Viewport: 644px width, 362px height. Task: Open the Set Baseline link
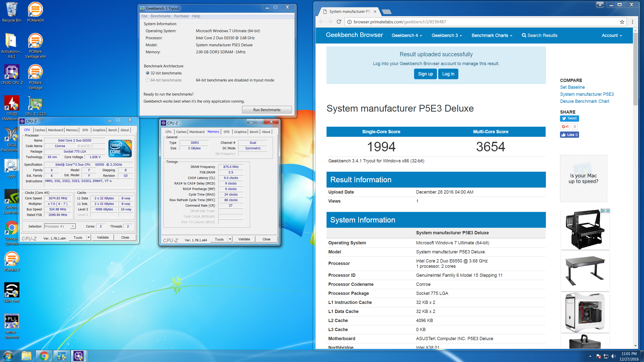572,87
